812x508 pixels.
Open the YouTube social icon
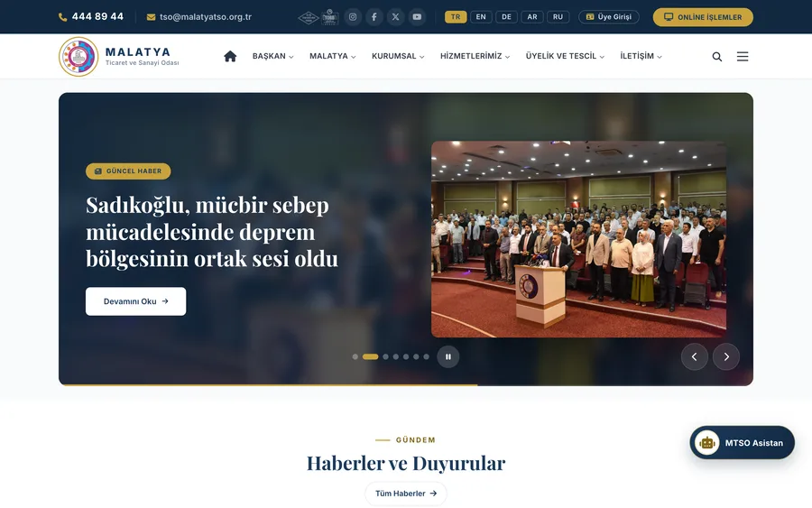(x=417, y=17)
